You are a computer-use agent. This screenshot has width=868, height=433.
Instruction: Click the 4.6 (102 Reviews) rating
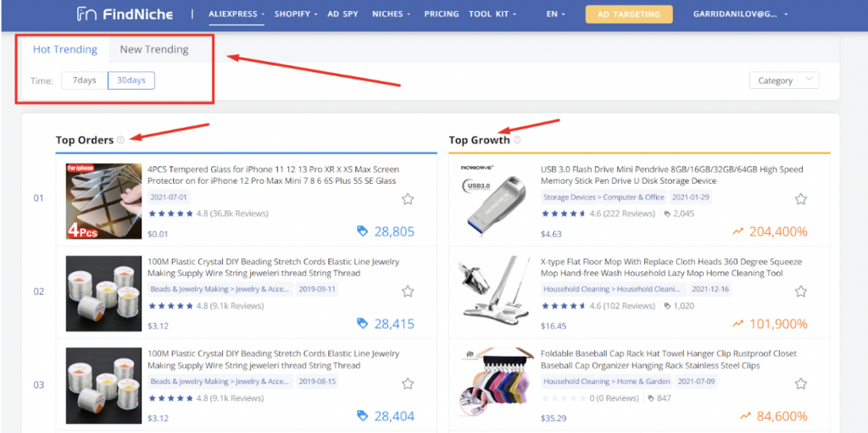click(598, 306)
